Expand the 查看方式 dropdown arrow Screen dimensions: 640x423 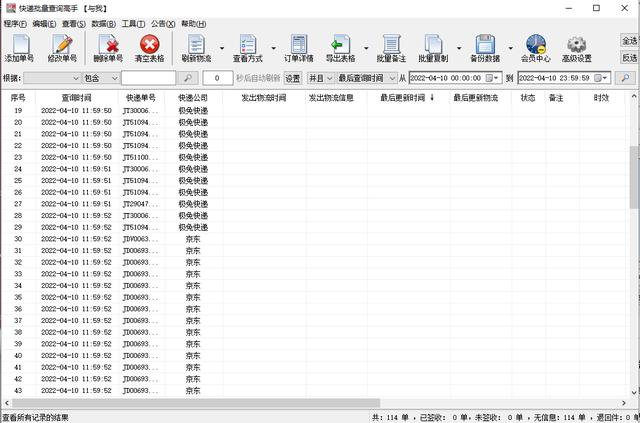coord(273,48)
